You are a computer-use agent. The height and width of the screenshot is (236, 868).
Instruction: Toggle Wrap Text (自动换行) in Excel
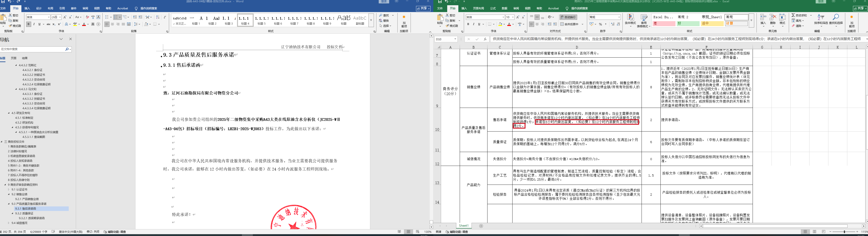[568, 17]
